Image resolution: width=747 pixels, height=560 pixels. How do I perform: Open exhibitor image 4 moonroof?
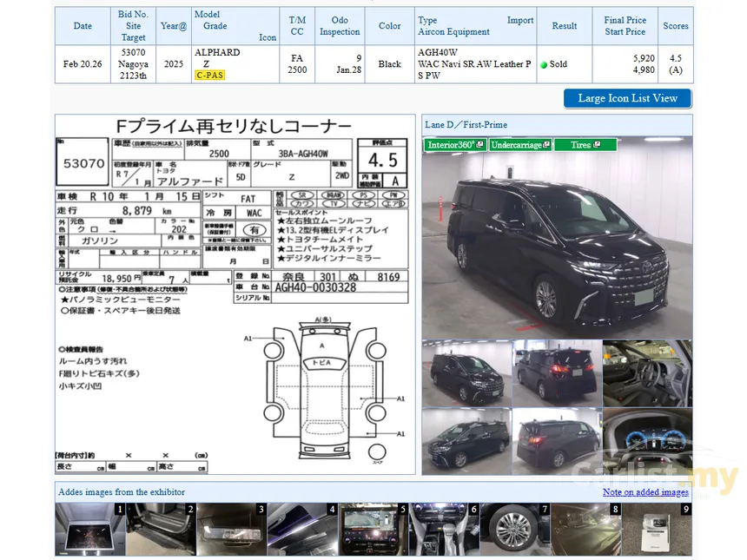tap(302, 530)
